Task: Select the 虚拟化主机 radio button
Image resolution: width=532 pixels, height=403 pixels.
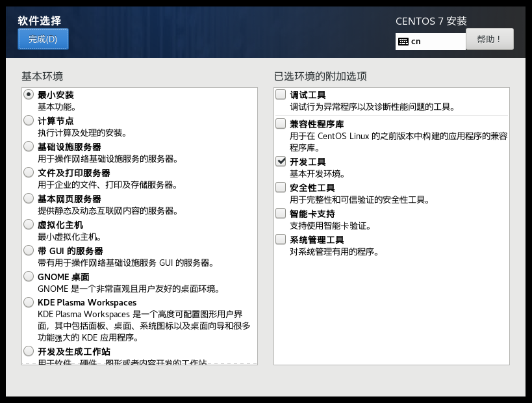Action: click(x=29, y=224)
